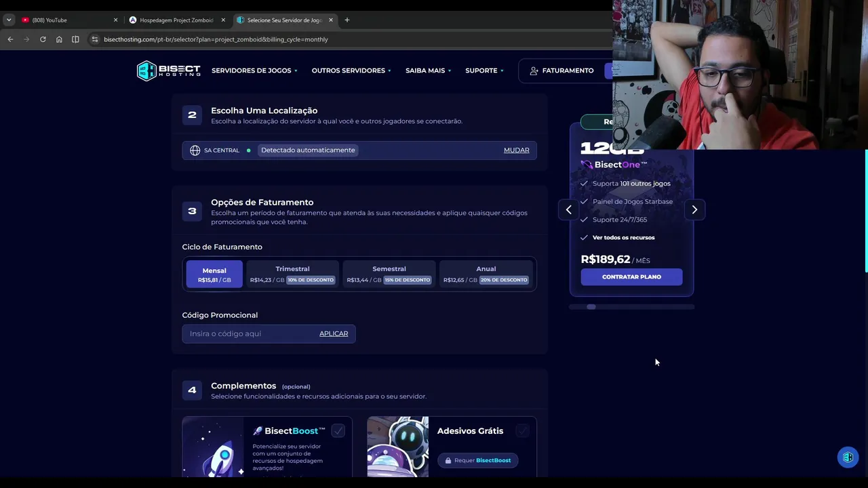Open the Faturamento button
868x488 pixels.
[x=561, y=70]
